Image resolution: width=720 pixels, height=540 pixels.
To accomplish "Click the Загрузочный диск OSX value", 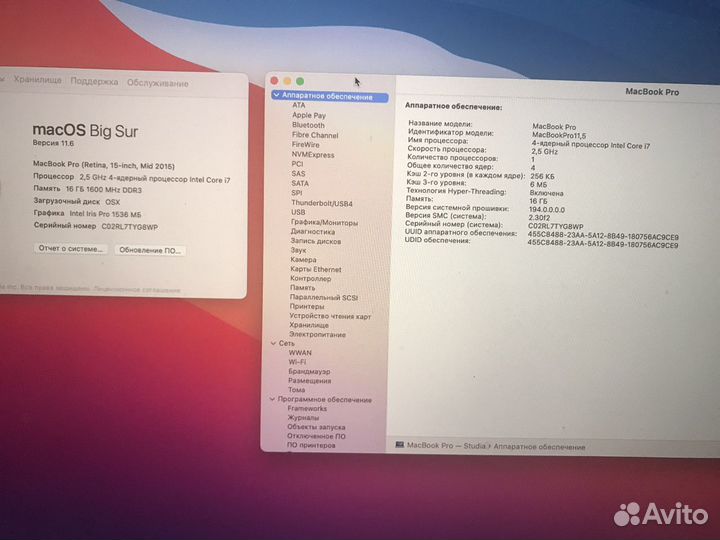I will tap(112, 202).
